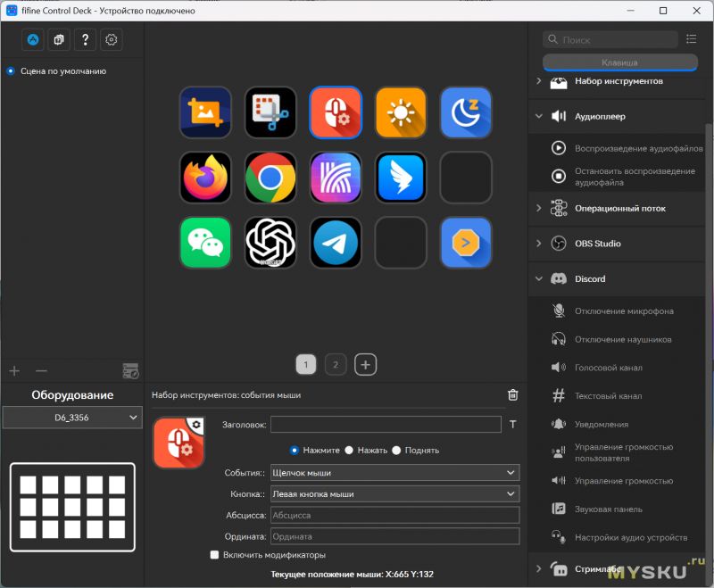Image resolution: width=714 pixels, height=588 pixels.
Task: Open settings gear in top toolbar
Action: 111,39
